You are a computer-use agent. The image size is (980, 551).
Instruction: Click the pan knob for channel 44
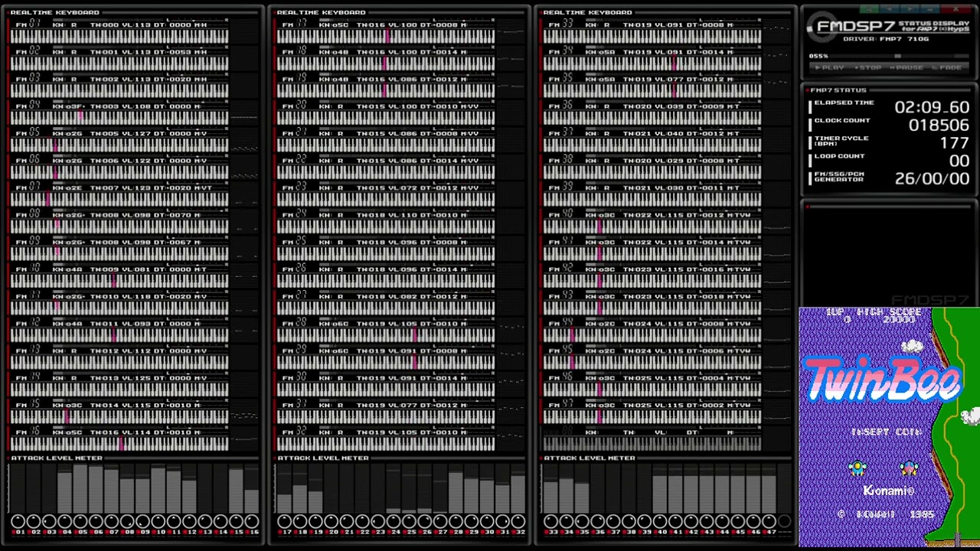click(x=722, y=521)
